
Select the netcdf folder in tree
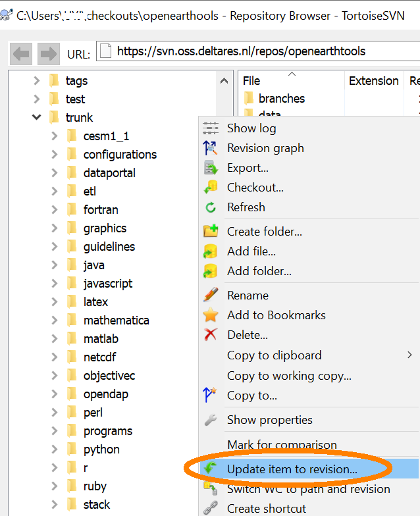click(99, 357)
